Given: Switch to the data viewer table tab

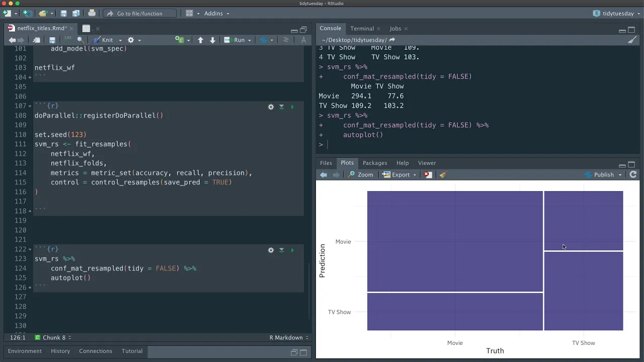Looking at the screenshot, I should pos(86,29).
